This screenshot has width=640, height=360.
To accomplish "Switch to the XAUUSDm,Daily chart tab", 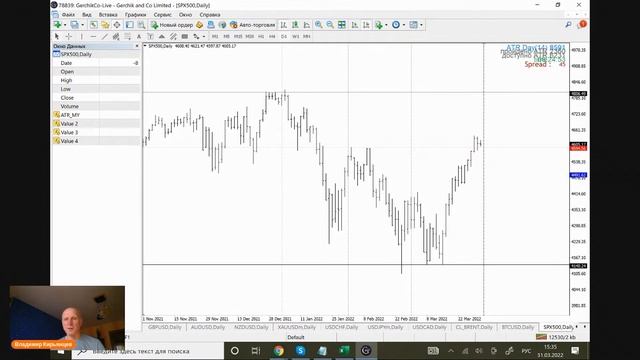I will [297, 327].
